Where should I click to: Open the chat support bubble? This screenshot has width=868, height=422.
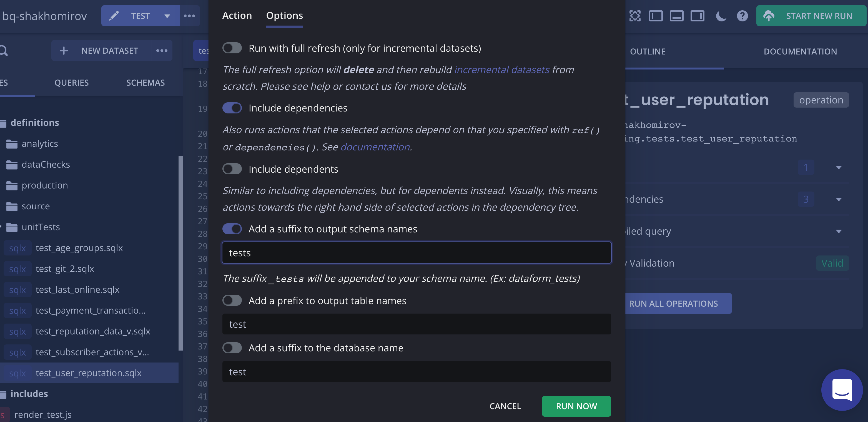point(842,390)
